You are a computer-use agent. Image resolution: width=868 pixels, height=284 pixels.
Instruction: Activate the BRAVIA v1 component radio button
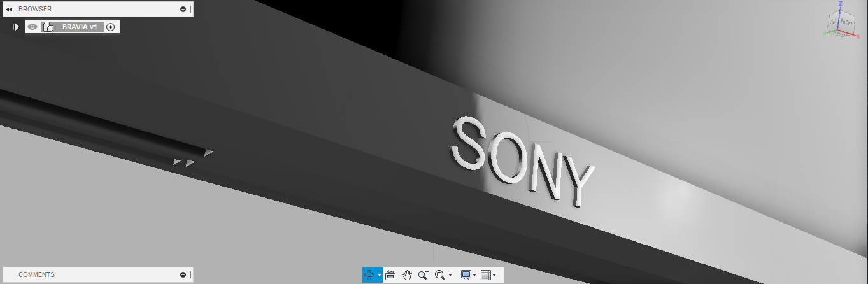click(111, 27)
